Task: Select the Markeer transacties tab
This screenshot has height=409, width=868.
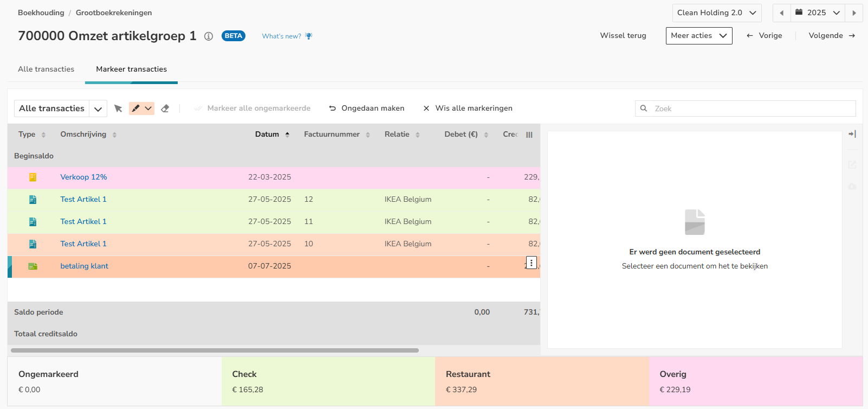Action: point(132,69)
